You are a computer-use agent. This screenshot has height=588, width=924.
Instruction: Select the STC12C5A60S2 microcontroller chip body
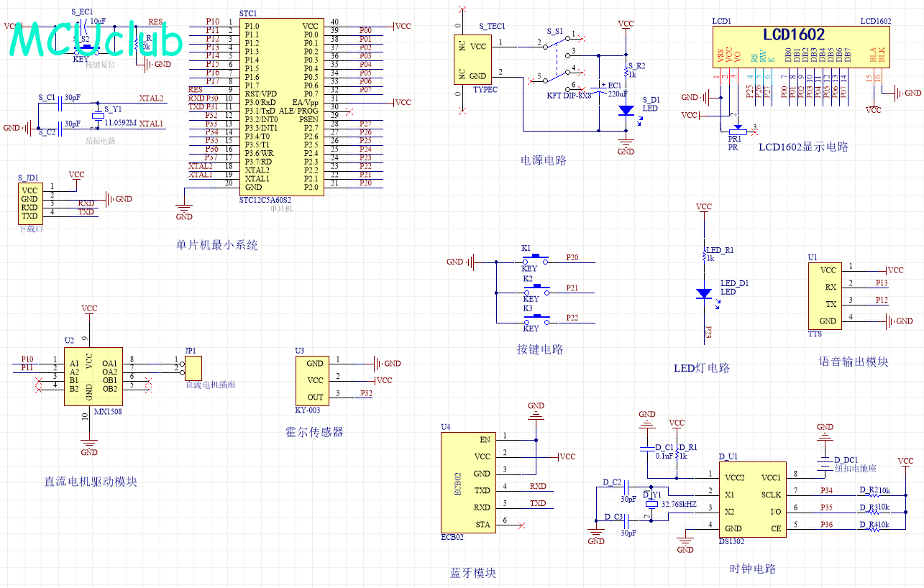point(280,106)
